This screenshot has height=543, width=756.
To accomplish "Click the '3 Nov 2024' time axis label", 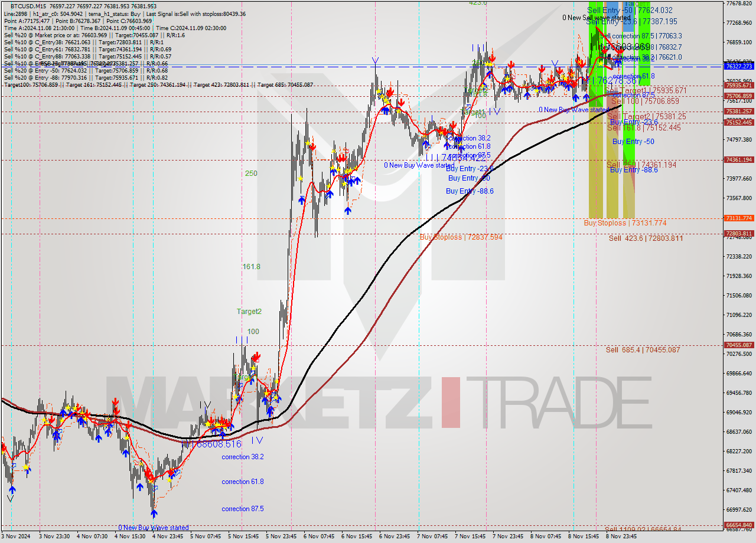I will (17, 537).
